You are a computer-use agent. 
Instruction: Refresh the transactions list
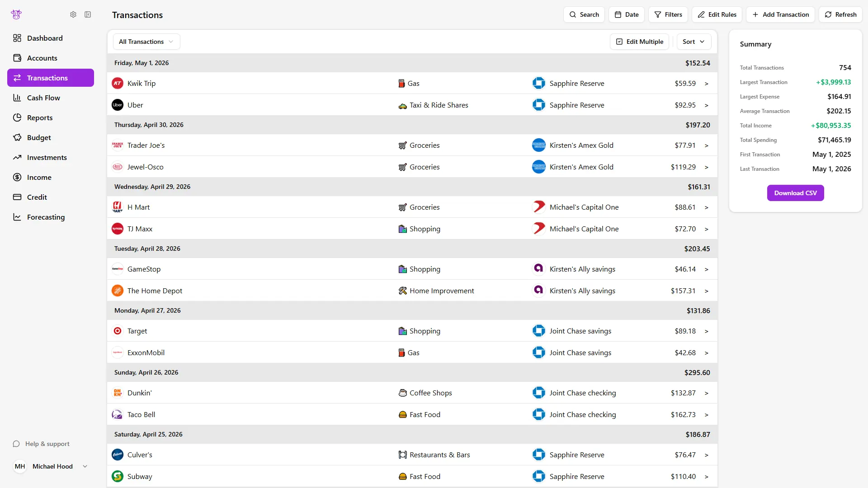(x=840, y=14)
